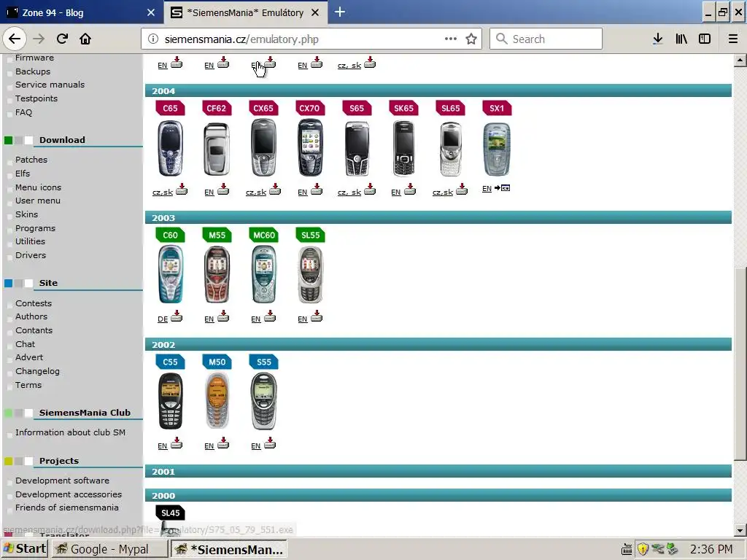Click the SX1 model label badge
747x560 pixels.
click(x=497, y=108)
